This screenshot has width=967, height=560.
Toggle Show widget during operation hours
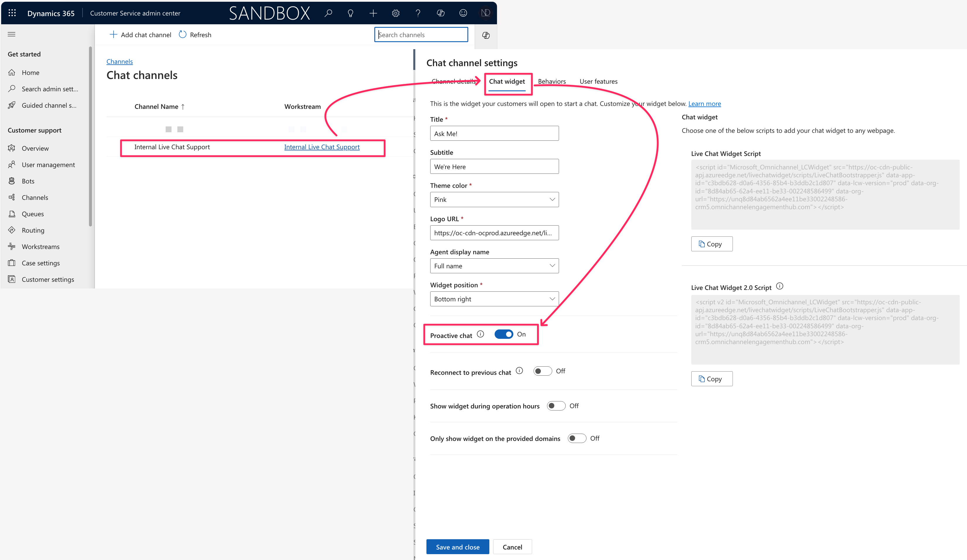click(x=555, y=406)
